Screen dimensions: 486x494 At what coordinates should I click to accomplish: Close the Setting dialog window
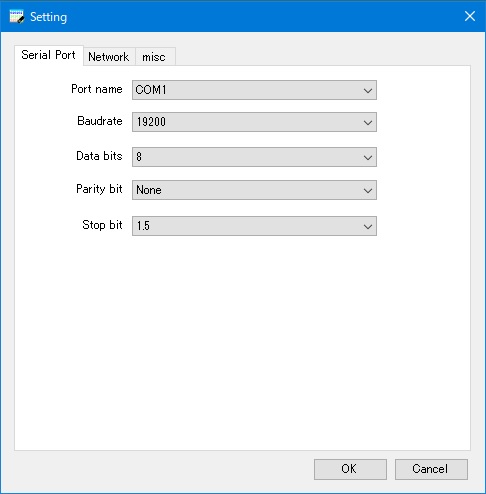[x=470, y=16]
